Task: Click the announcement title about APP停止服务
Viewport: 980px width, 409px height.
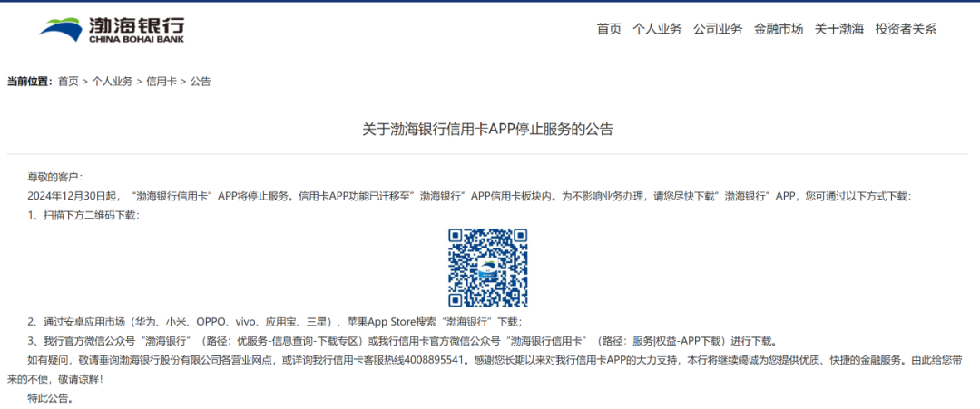Action: (x=488, y=130)
